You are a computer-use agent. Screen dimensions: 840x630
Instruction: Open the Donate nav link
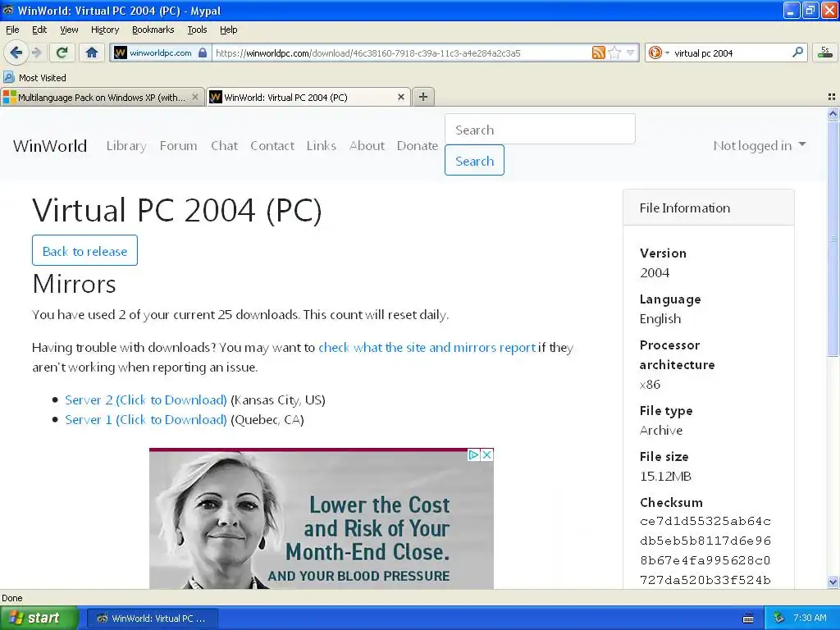click(x=418, y=146)
